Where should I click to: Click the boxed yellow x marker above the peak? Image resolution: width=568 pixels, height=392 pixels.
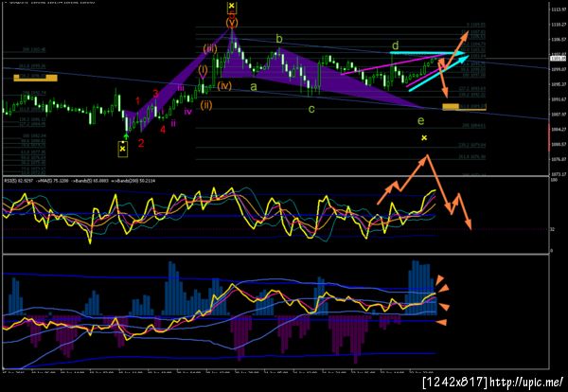pyautogui.click(x=232, y=7)
